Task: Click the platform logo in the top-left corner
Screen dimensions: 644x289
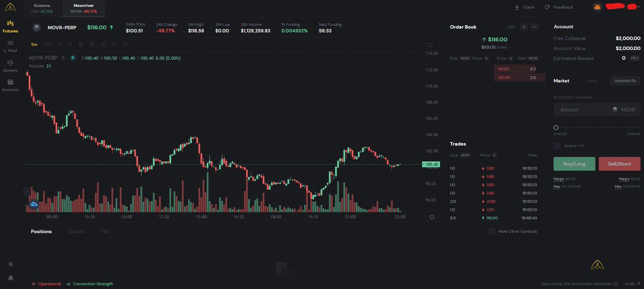Action: pyautogui.click(x=11, y=7)
